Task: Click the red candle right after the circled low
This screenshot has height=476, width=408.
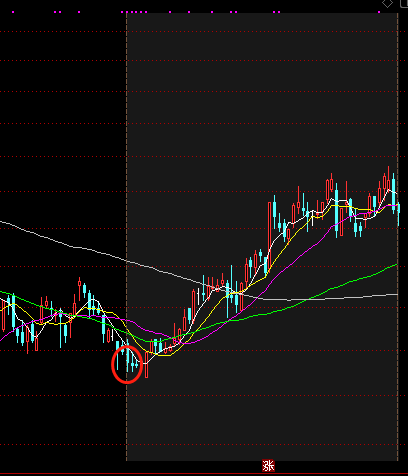Action: click(x=146, y=365)
